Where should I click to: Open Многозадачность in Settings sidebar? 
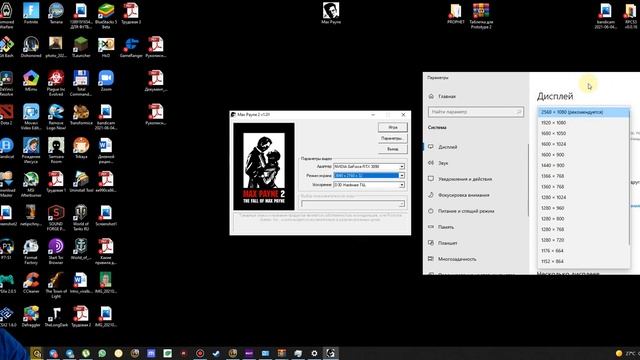coord(476,259)
